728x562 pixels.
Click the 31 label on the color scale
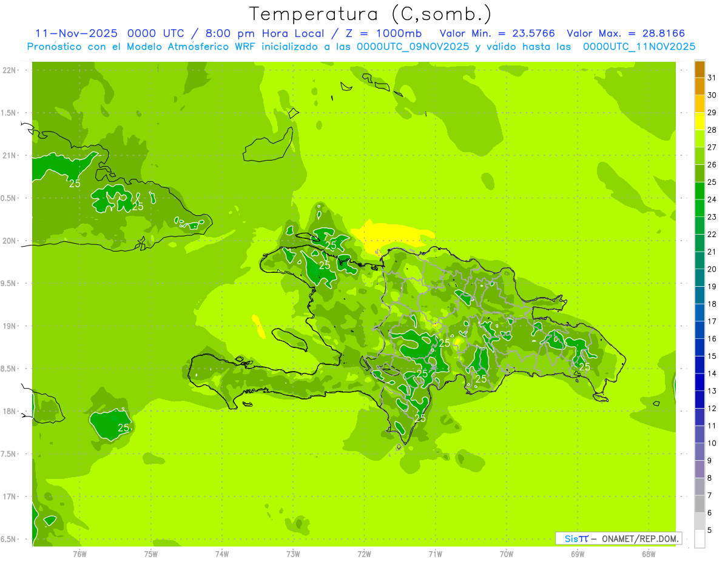tap(712, 78)
